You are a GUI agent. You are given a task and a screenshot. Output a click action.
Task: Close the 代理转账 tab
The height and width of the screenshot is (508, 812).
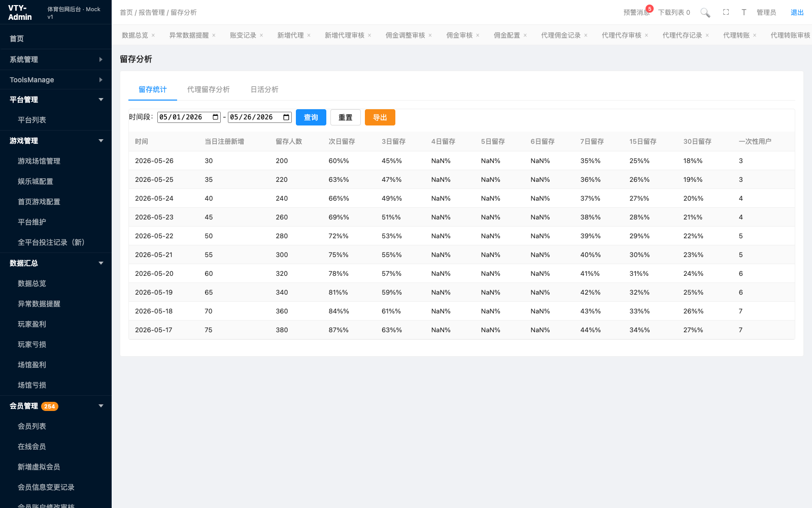[755, 36]
